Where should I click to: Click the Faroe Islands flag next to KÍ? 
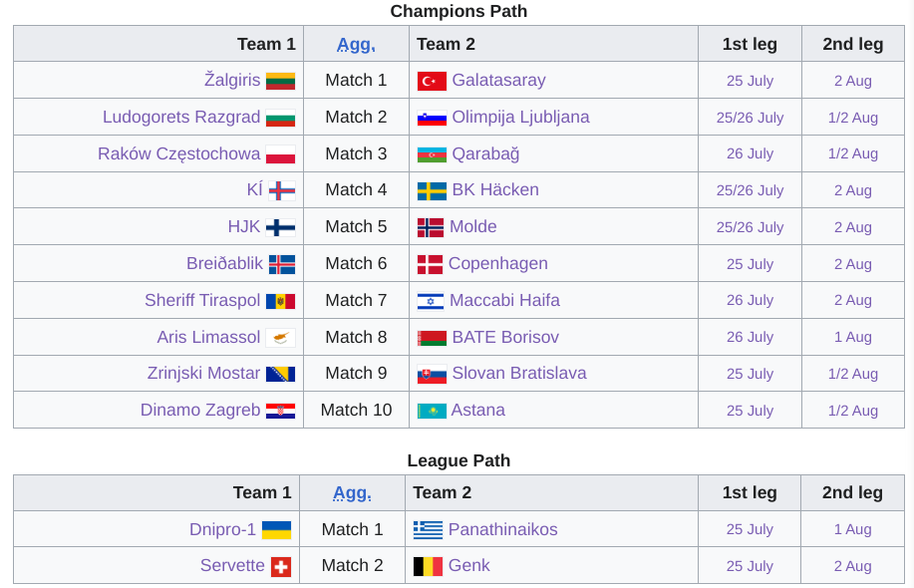(x=282, y=190)
